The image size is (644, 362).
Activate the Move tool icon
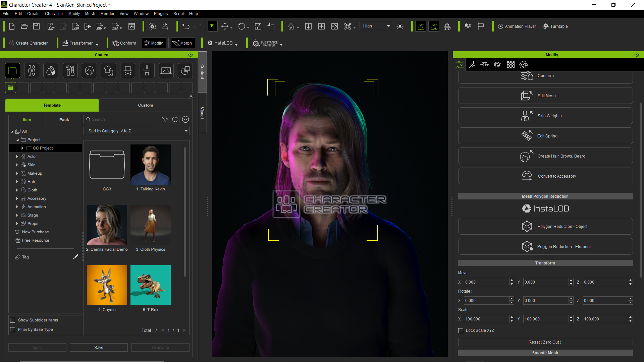point(225,26)
